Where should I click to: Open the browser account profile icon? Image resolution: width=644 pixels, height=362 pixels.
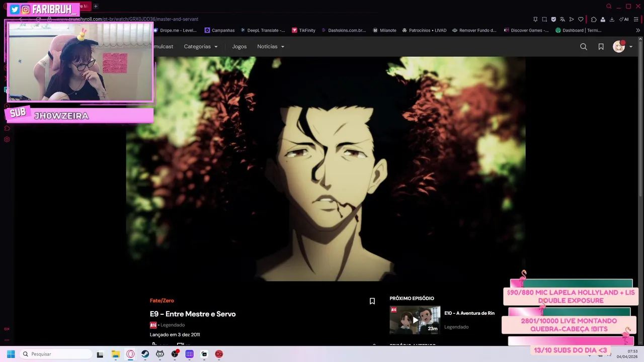(603, 19)
